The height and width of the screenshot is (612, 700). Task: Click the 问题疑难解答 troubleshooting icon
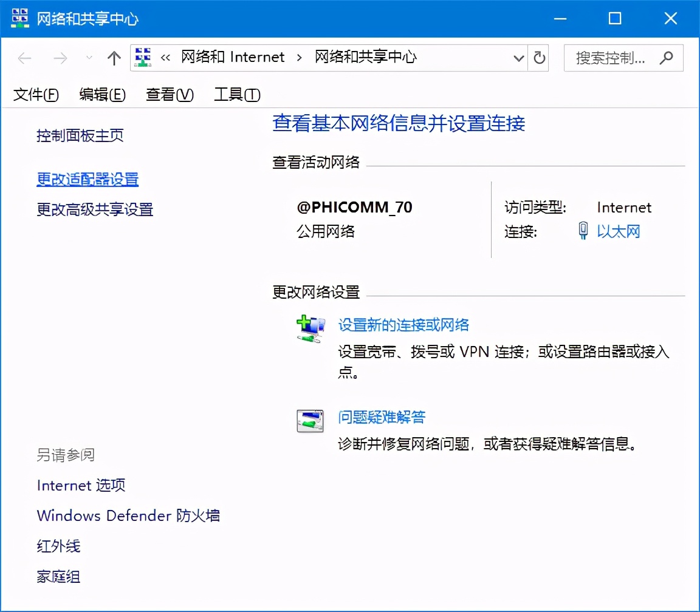coord(310,420)
